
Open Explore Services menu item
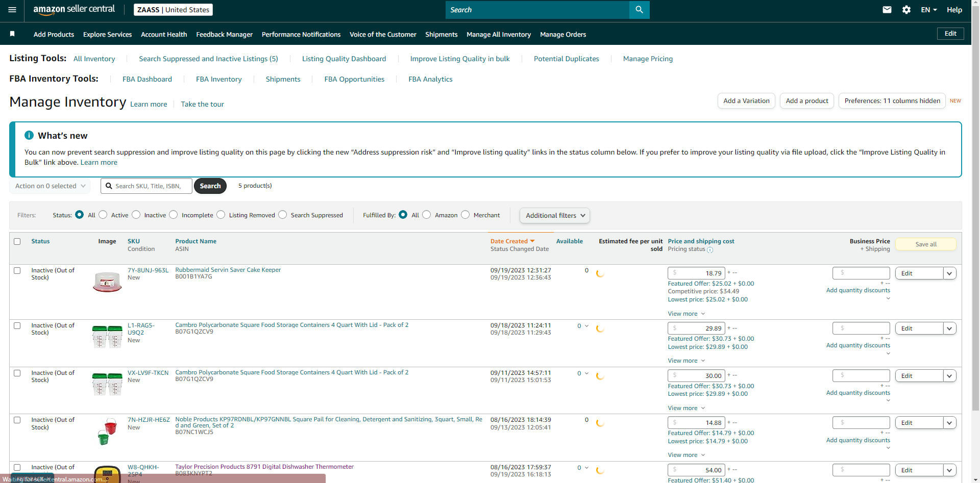107,35
